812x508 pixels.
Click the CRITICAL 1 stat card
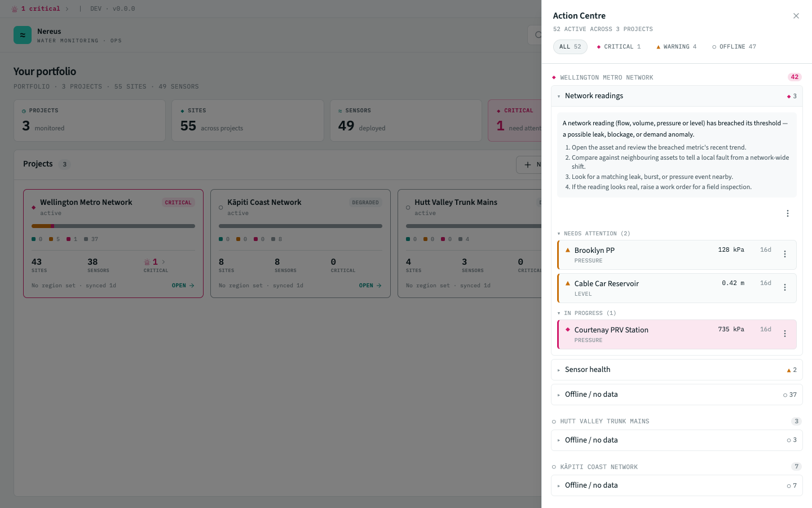[515, 121]
